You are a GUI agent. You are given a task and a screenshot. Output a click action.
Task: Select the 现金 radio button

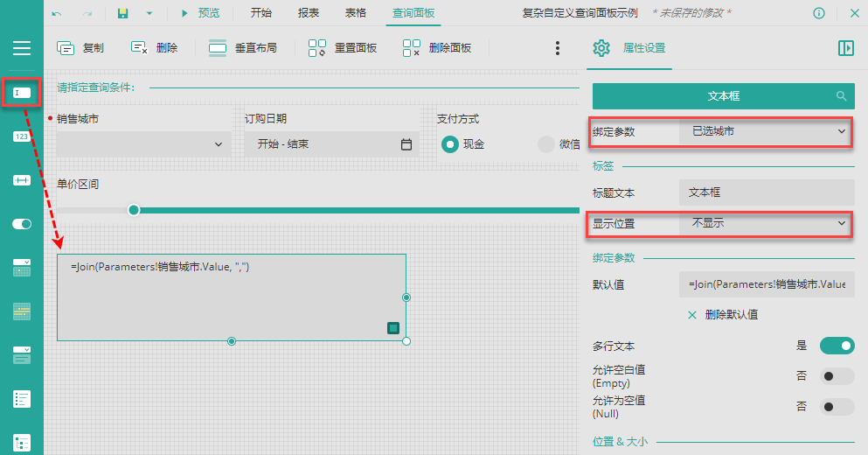click(x=450, y=144)
